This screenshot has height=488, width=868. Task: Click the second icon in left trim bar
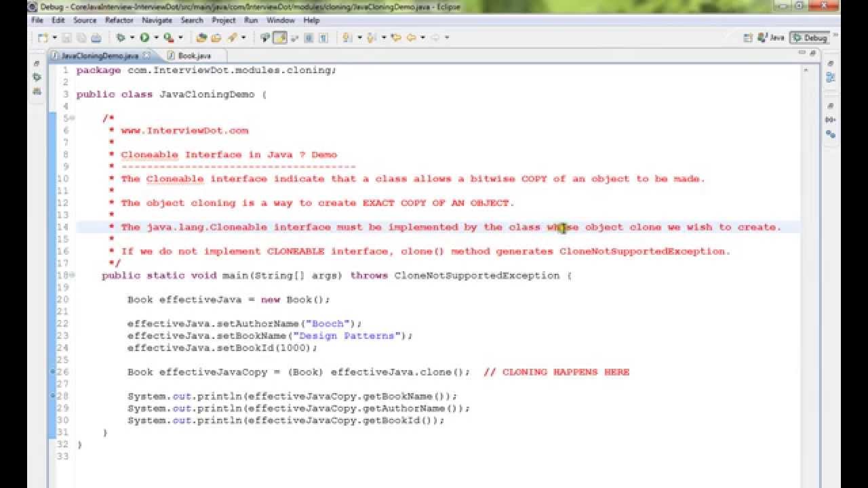[x=37, y=77]
